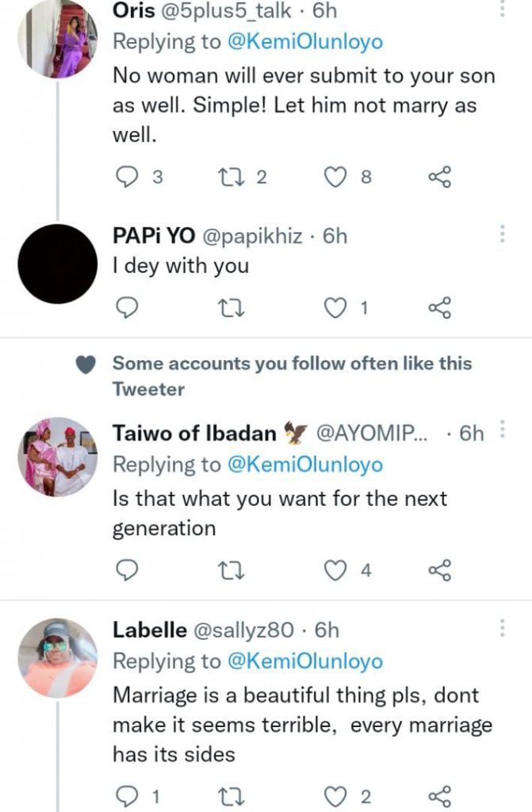Reply to Oris's tweet
The image size is (532, 812).
[x=127, y=178]
